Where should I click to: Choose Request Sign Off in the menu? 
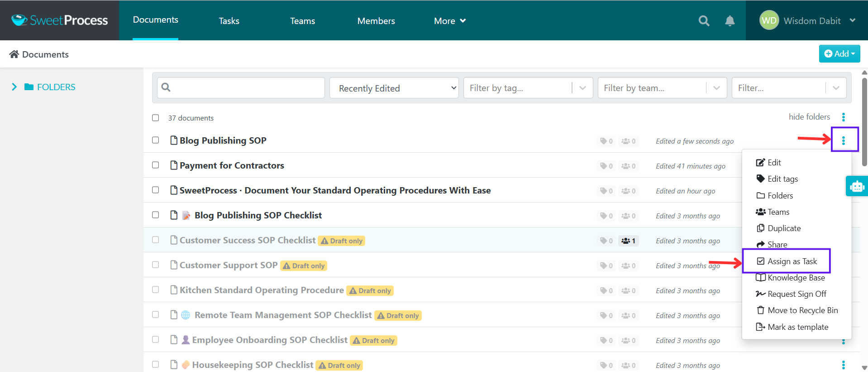pyautogui.click(x=791, y=294)
